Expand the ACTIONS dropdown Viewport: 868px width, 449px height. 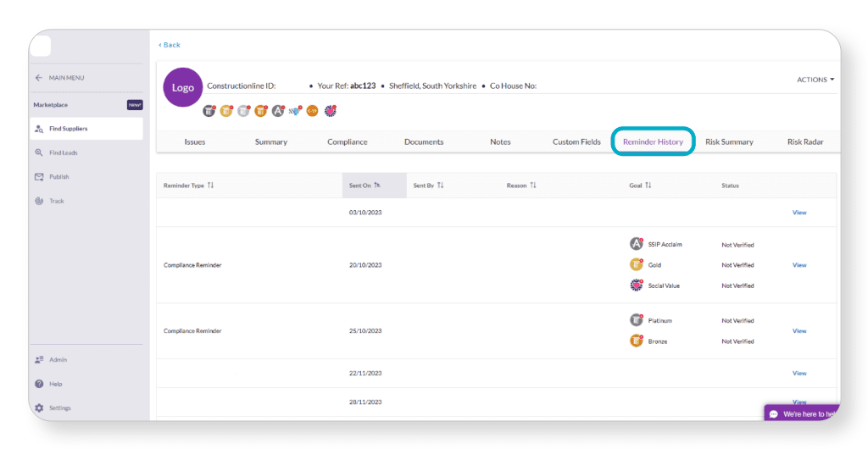pyautogui.click(x=815, y=80)
